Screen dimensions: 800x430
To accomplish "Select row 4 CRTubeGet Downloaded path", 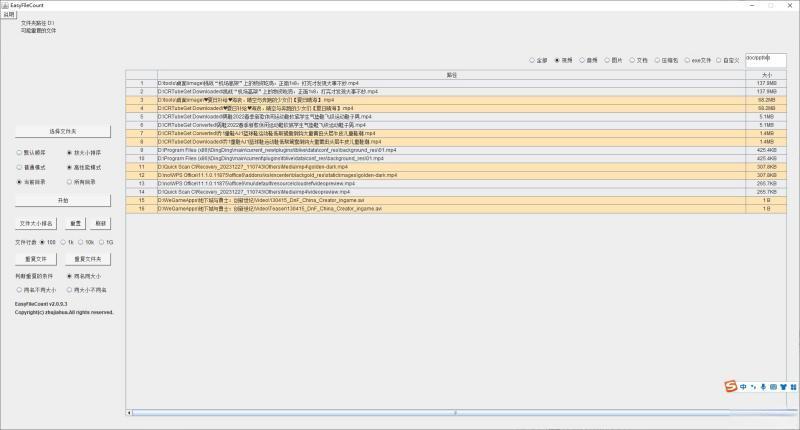I will point(452,108).
